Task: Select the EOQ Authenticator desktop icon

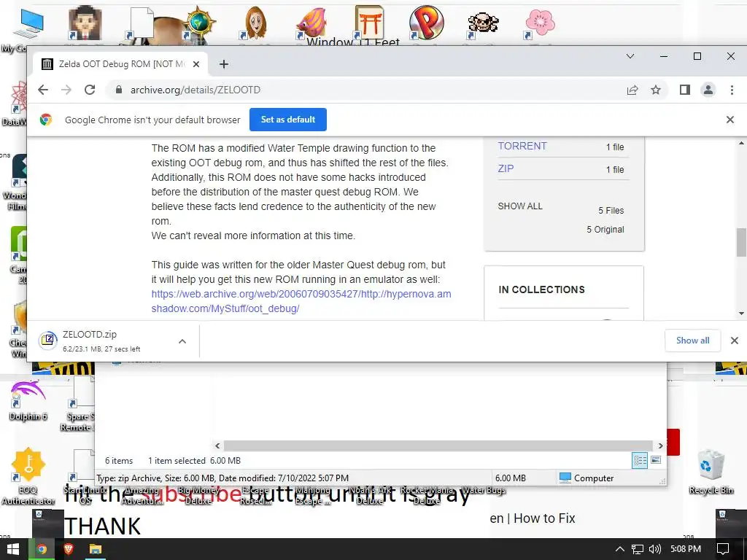Action: 28,476
